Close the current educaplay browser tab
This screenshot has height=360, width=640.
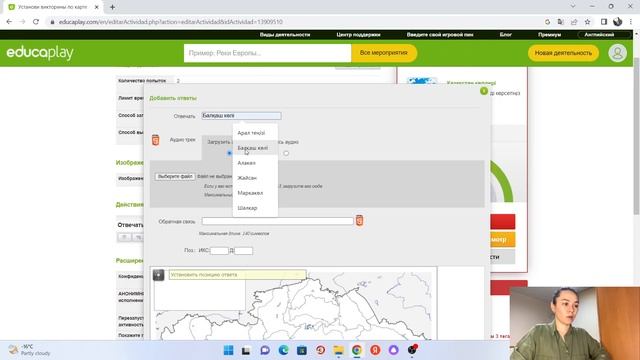click(x=97, y=7)
